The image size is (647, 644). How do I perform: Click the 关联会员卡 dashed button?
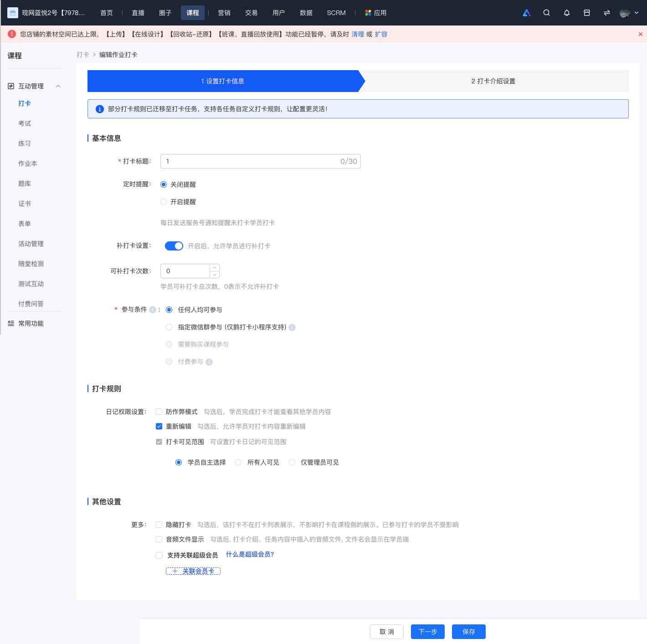click(193, 571)
